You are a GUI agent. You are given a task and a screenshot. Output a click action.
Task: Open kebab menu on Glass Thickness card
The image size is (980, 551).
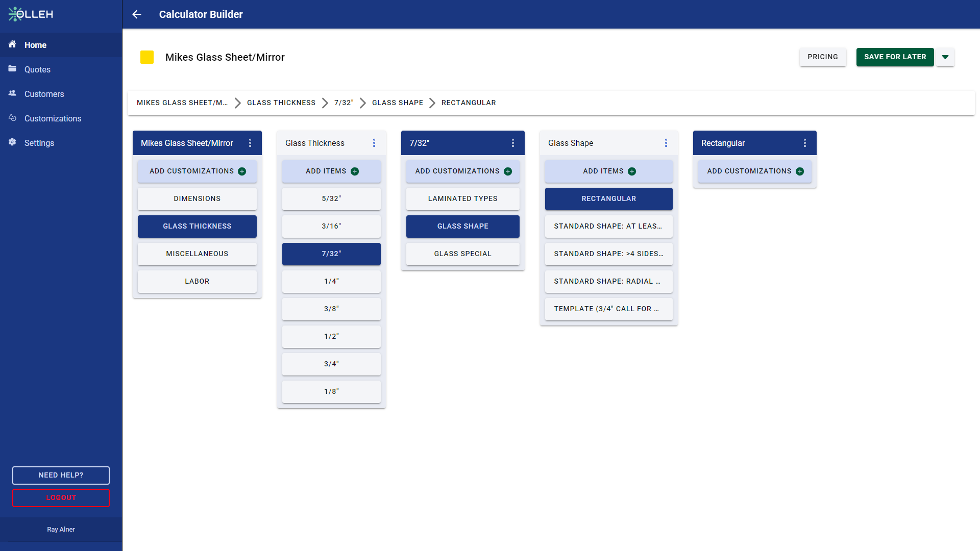click(x=374, y=143)
